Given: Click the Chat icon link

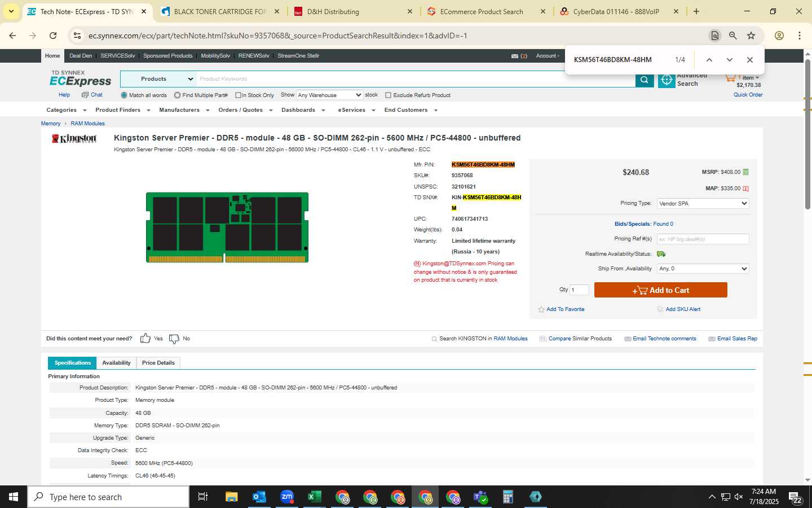Looking at the screenshot, I should pos(92,95).
